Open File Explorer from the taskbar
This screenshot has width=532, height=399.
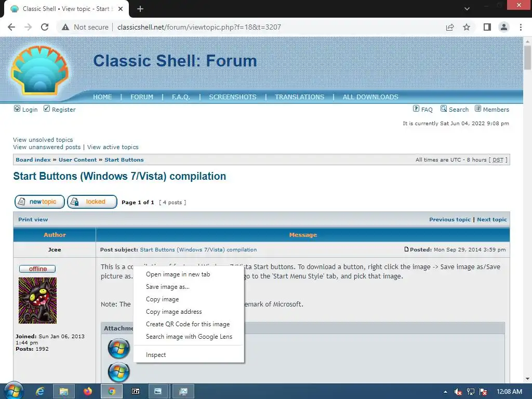(64, 392)
